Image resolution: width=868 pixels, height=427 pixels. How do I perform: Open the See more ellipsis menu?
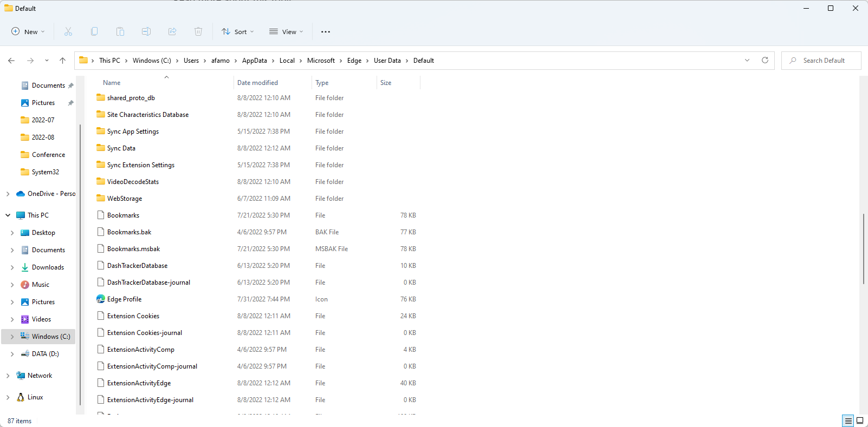(326, 31)
